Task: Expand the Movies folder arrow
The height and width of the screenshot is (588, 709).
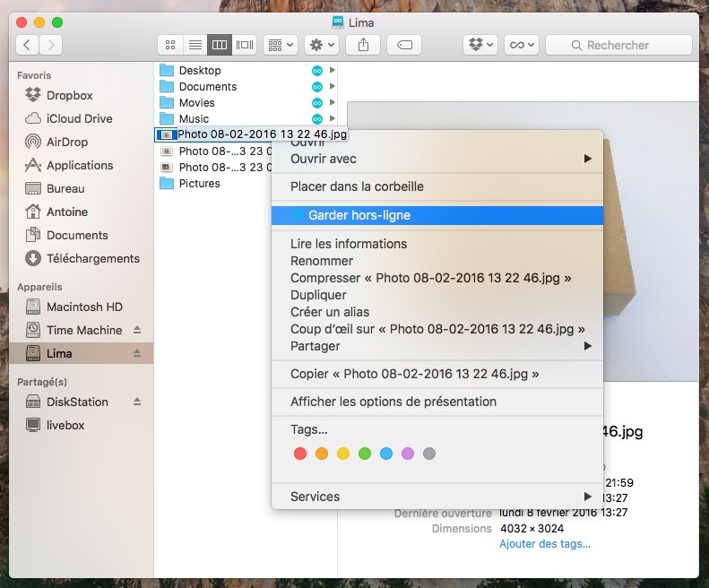Action: [x=333, y=103]
